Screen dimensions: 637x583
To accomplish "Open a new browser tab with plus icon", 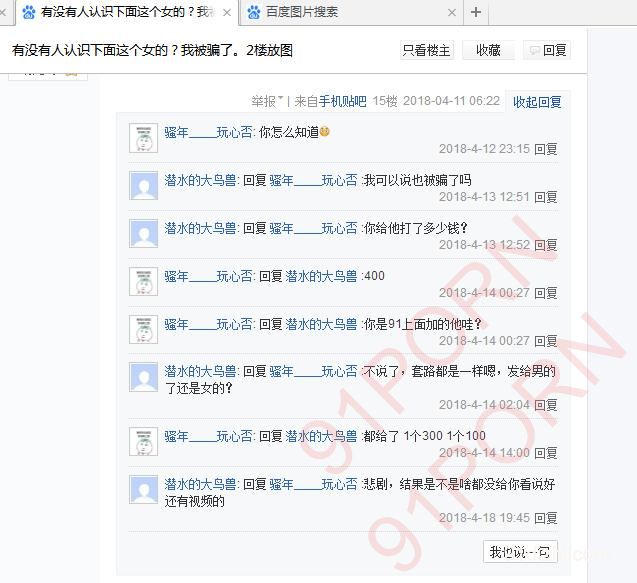I will click(x=476, y=12).
